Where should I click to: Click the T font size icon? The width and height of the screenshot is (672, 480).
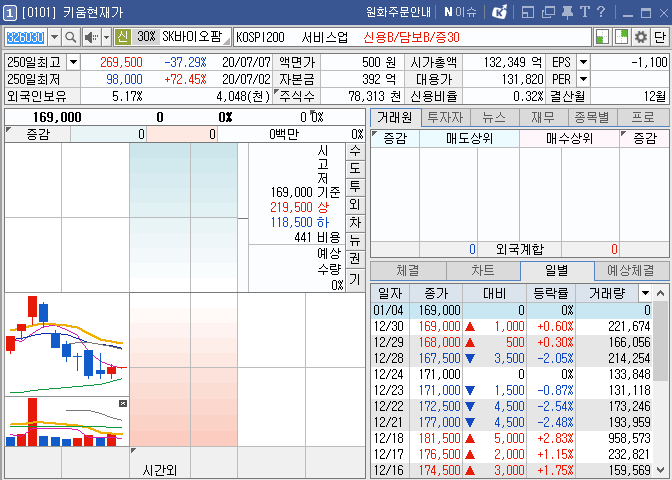click(585, 12)
